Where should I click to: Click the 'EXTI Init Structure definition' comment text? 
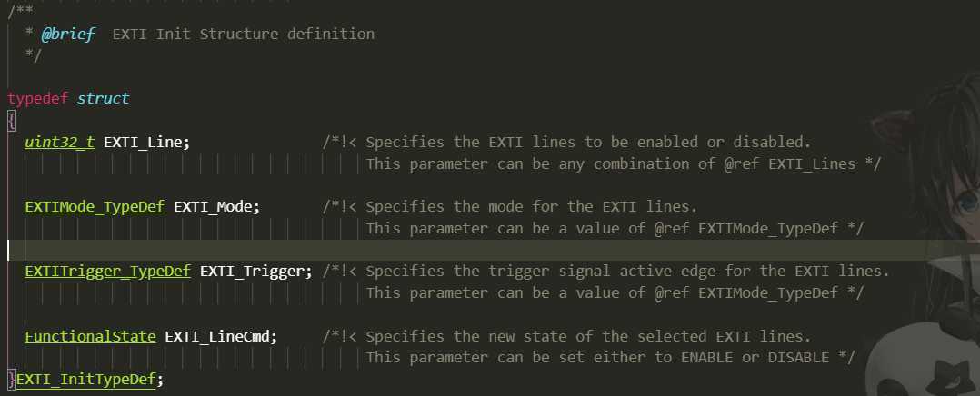pyautogui.click(x=243, y=34)
